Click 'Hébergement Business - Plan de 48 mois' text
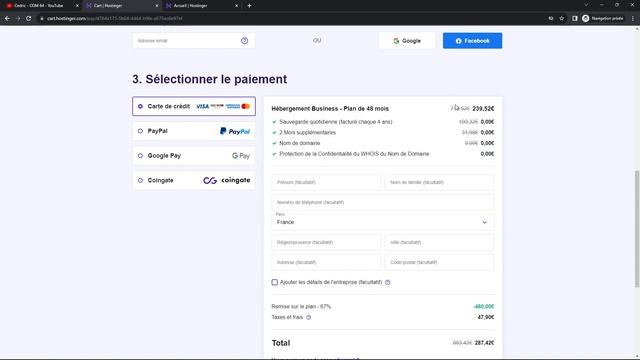This screenshot has height=360, width=640. coord(330,109)
